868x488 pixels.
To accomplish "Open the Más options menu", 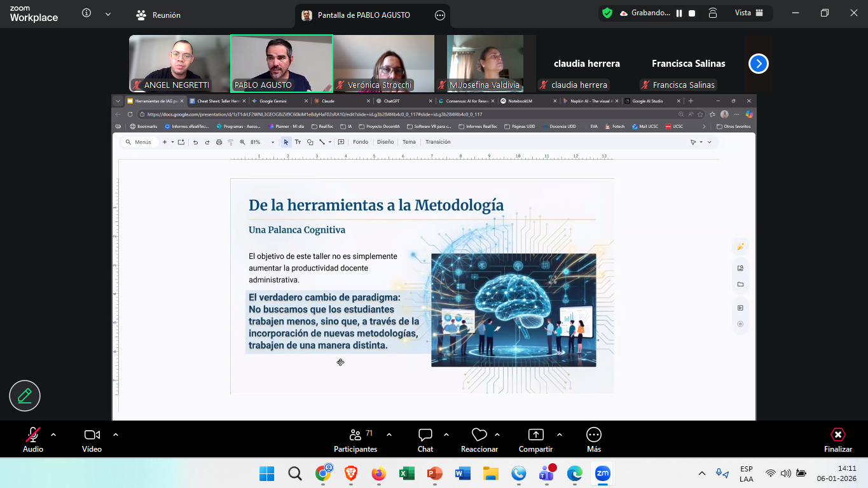I will (x=594, y=435).
